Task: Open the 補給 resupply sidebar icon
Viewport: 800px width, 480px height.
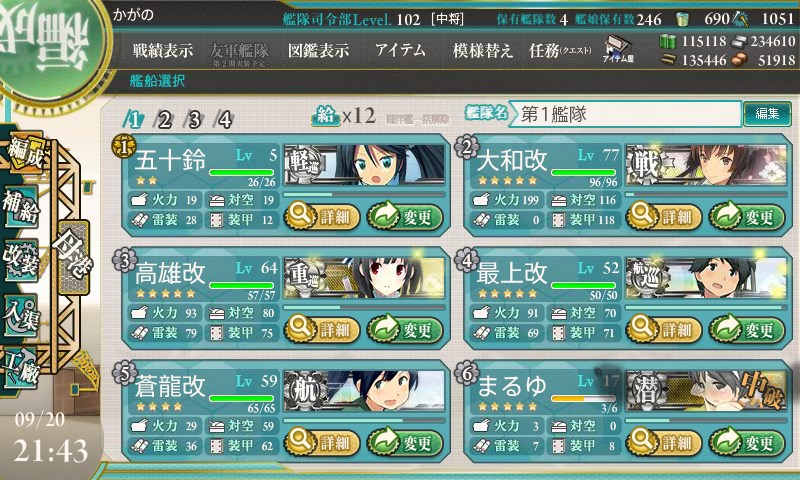Action: point(21,207)
